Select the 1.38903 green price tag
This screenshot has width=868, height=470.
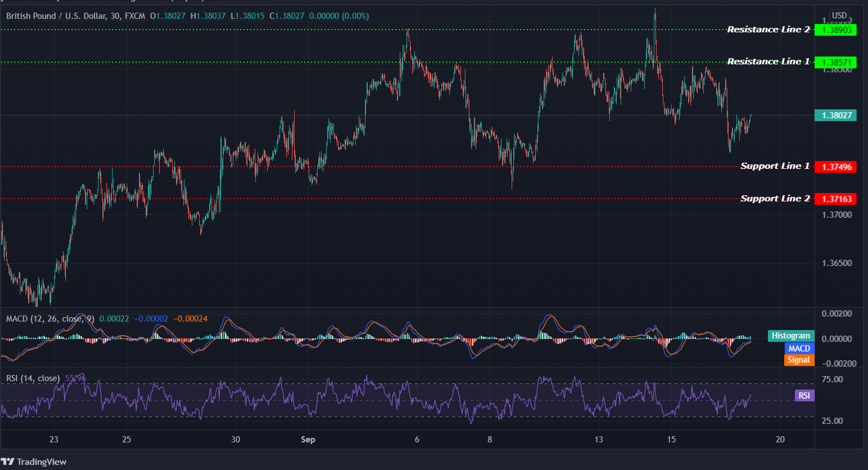click(x=836, y=30)
